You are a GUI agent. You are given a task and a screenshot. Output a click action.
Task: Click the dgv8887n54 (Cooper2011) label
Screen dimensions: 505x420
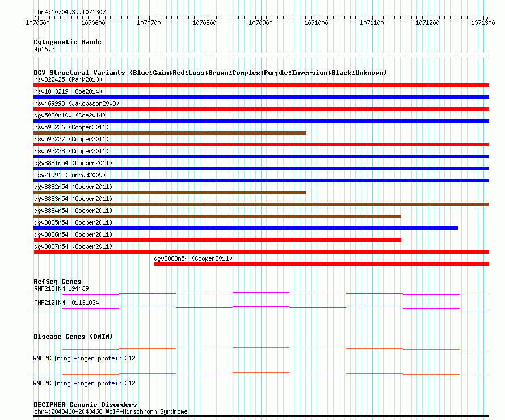[x=73, y=246]
